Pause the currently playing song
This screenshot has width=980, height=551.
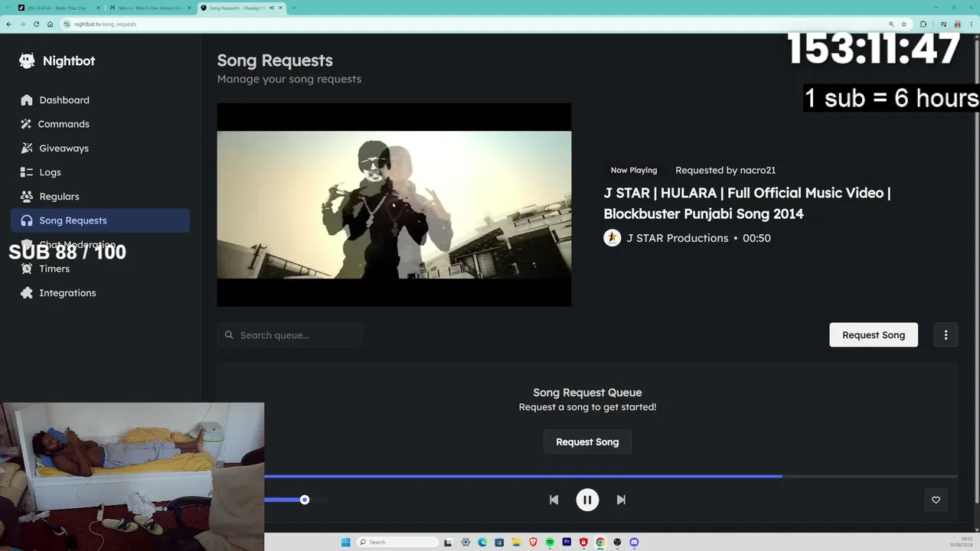(587, 500)
